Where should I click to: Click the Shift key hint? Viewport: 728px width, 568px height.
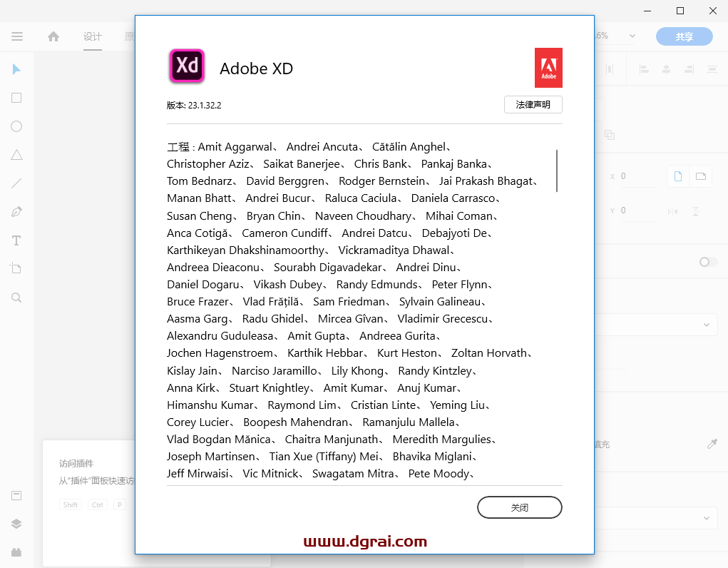tap(71, 504)
